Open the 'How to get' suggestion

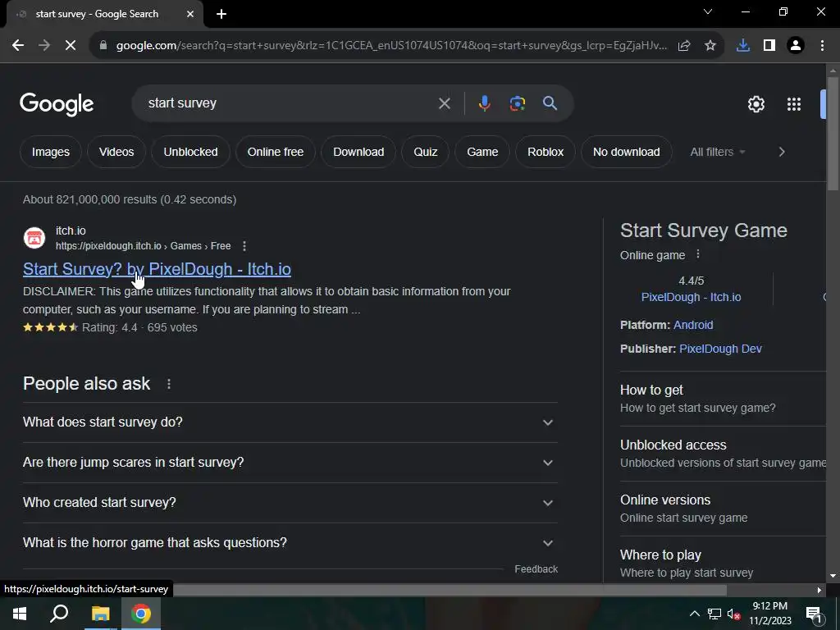point(723,399)
